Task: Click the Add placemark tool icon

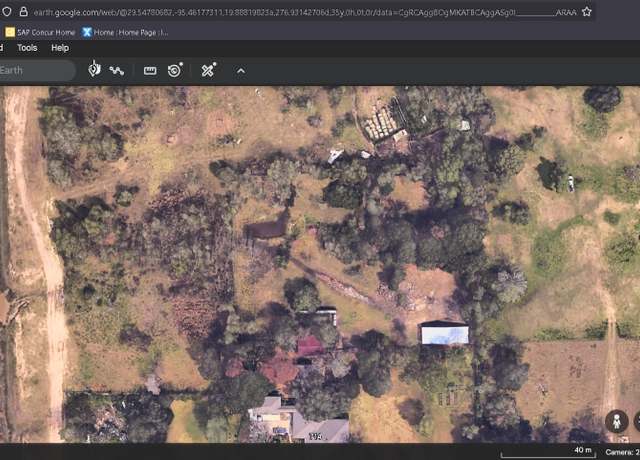Action: click(94, 69)
